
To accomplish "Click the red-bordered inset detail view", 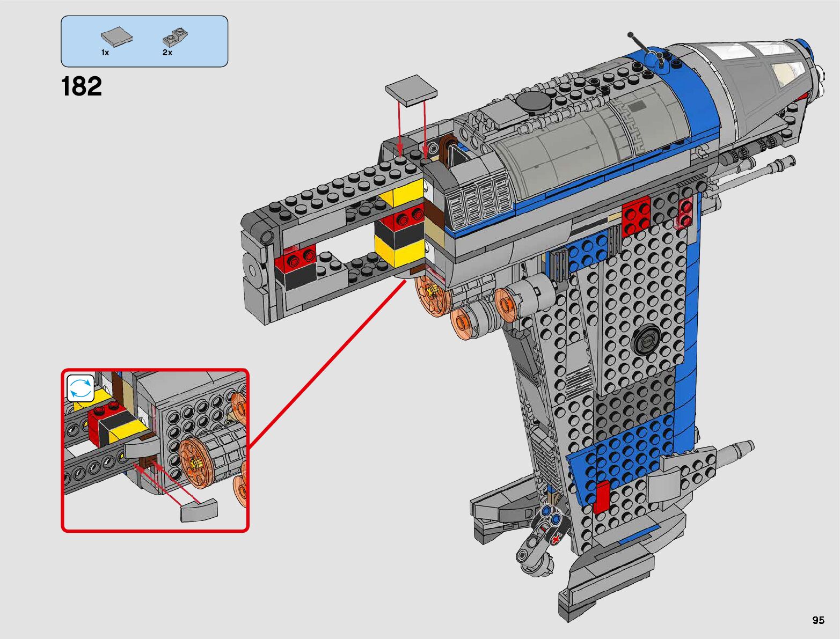I will coord(155,450).
